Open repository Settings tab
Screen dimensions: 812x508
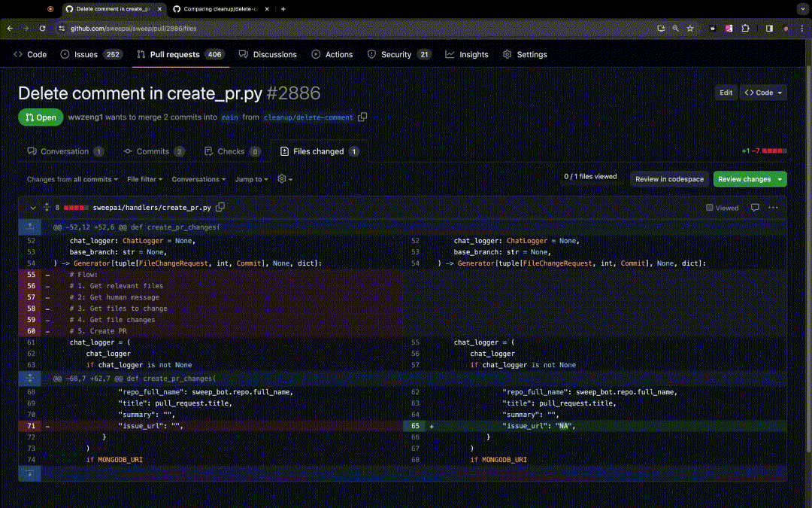tap(525, 54)
